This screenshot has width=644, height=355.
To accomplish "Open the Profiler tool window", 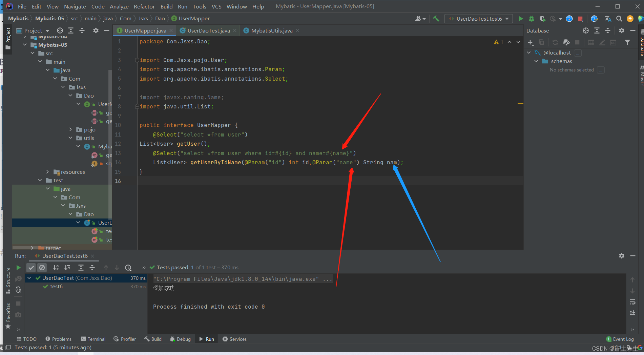I will [125, 339].
